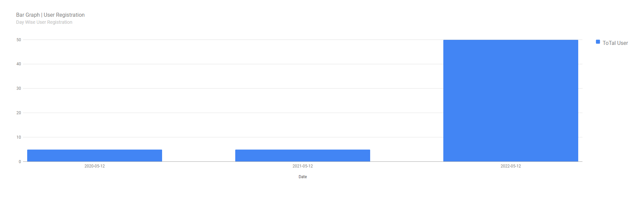Click the 2020-05-12 bar
The height and width of the screenshot is (212, 644).
click(x=95, y=155)
